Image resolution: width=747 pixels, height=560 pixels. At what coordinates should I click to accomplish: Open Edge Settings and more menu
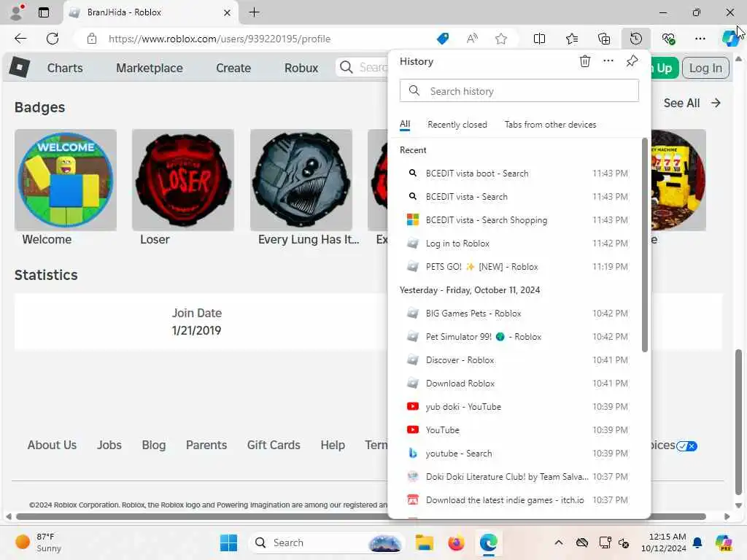click(x=700, y=39)
